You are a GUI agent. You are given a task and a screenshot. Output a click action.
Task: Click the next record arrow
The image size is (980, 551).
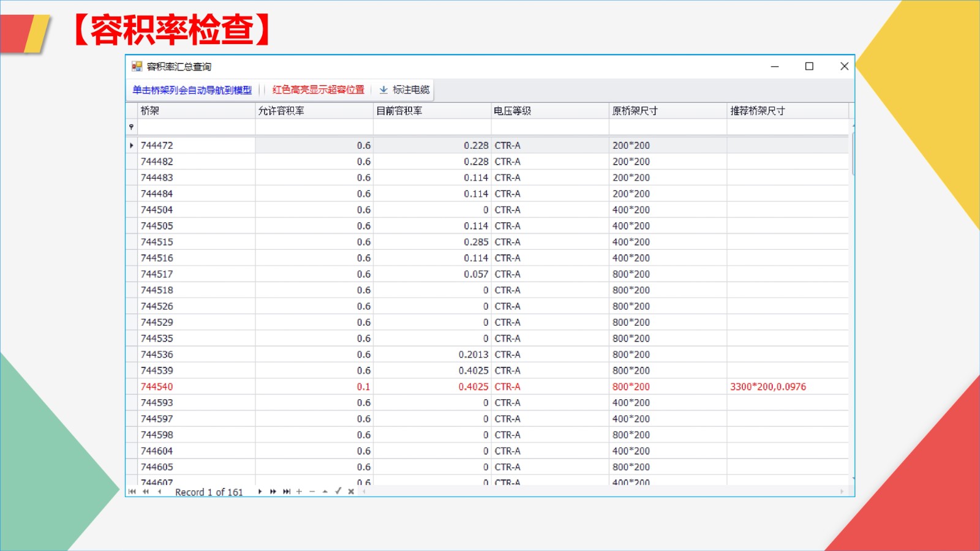tap(260, 492)
